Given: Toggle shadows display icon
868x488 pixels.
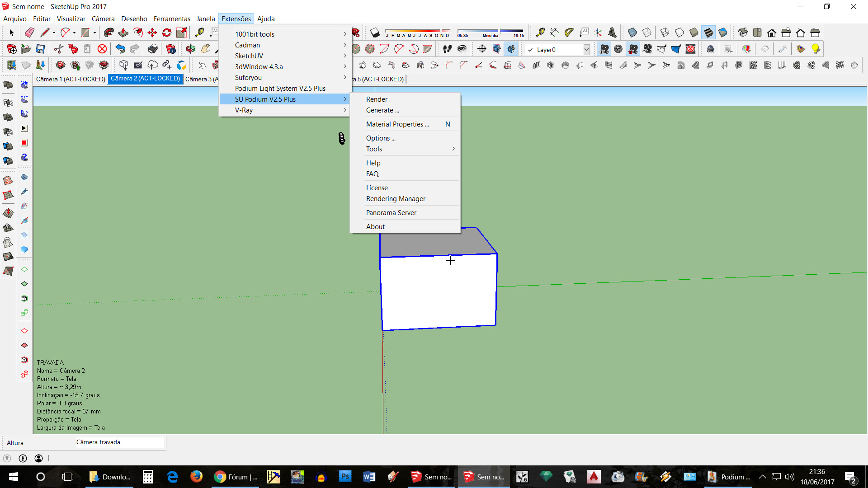Looking at the screenshot, I should click(375, 33).
